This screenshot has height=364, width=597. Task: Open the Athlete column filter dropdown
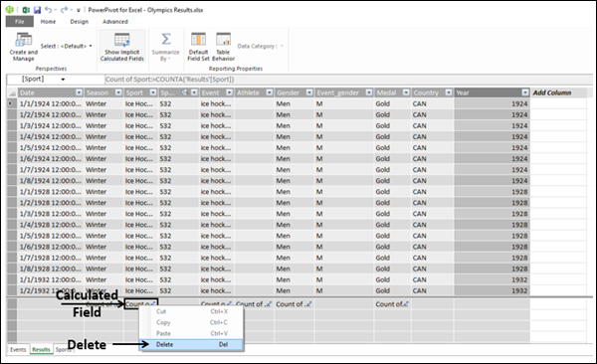(270, 92)
